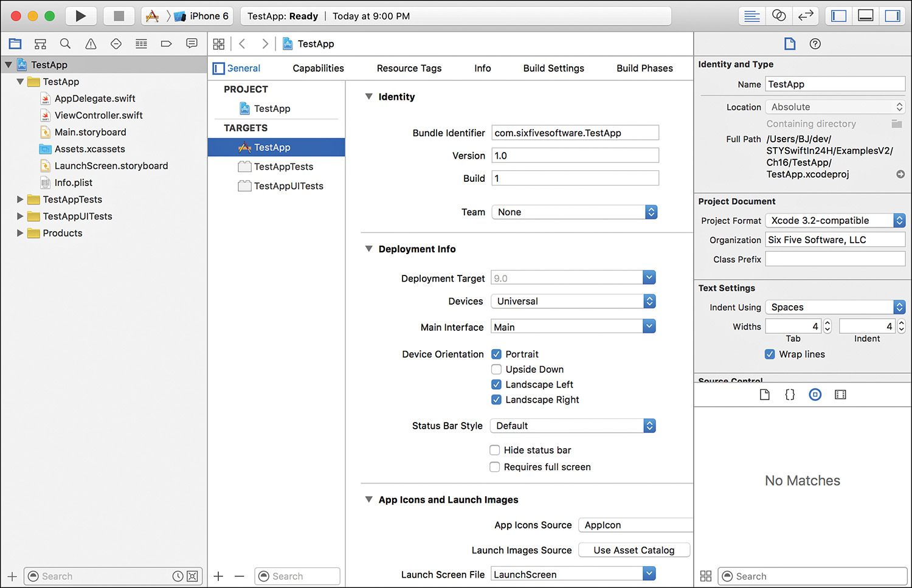
Task: Click the Bundle Identifier field
Action: (575, 133)
